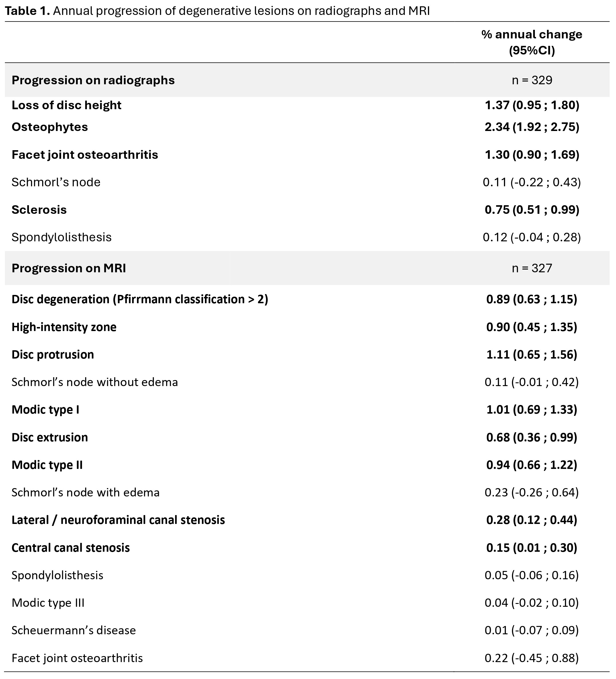Select the 'Disc degeneration (Pfirrmann classification > 2)' label
The image size is (616, 679).
(140, 299)
